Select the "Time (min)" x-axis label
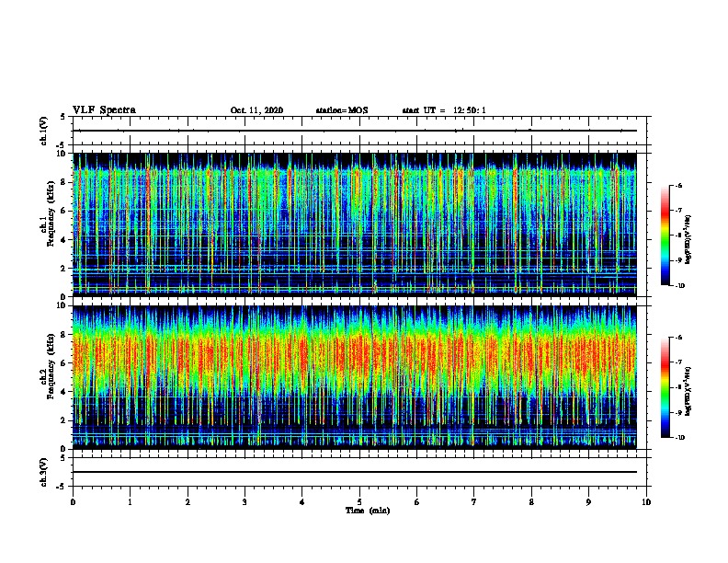Viewport: 728px width, 563px height. (x=368, y=511)
